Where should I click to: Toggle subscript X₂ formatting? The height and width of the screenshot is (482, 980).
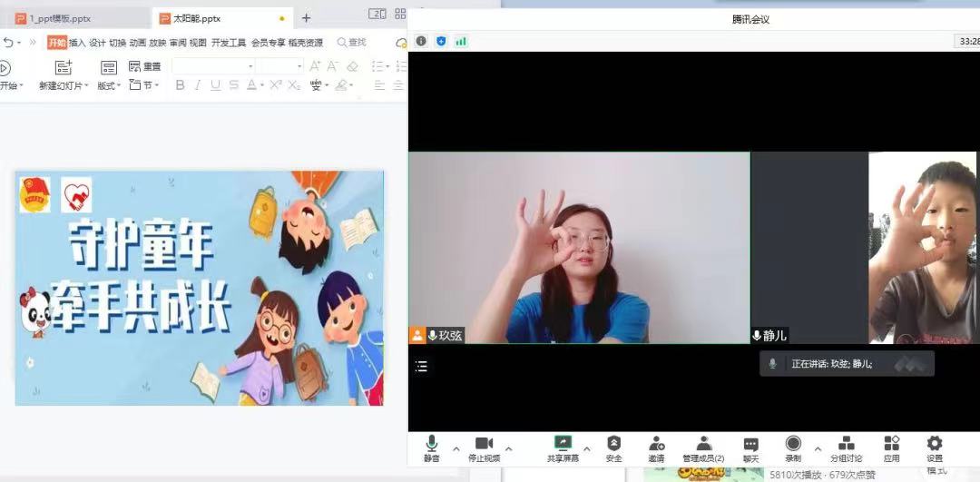(294, 85)
